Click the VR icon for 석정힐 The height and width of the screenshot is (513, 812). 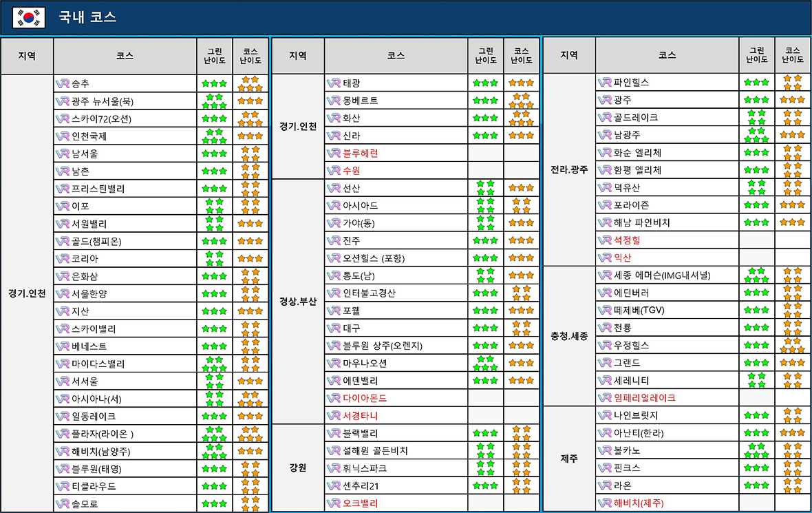605,240
